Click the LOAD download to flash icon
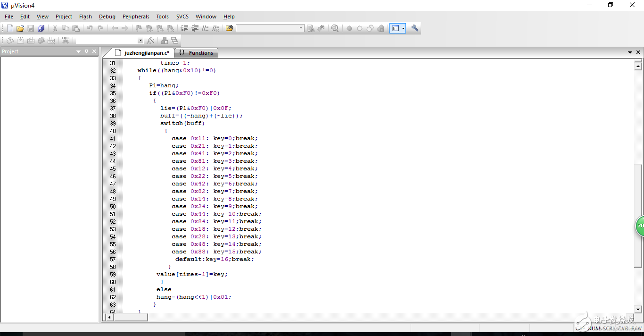Image resolution: width=644 pixels, height=336 pixels. tap(66, 41)
